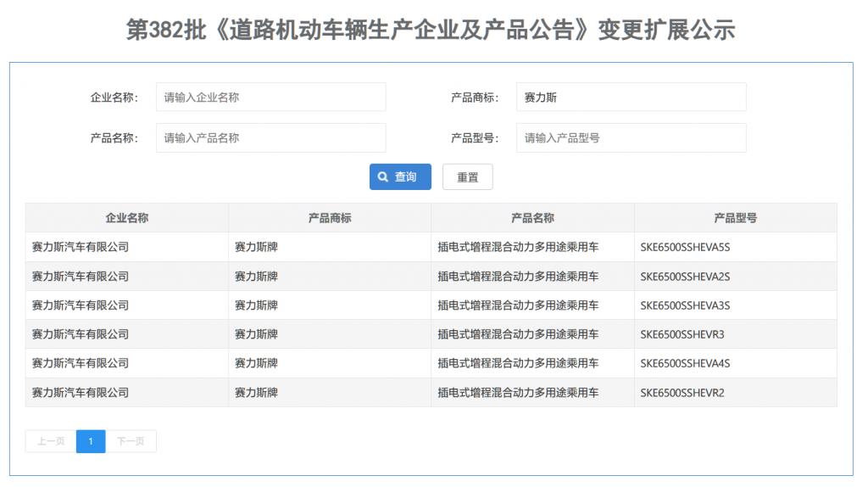The height and width of the screenshot is (487, 868).
Task: Click product name in SKE6500SSHEVR3 row
Action: (x=518, y=334)
